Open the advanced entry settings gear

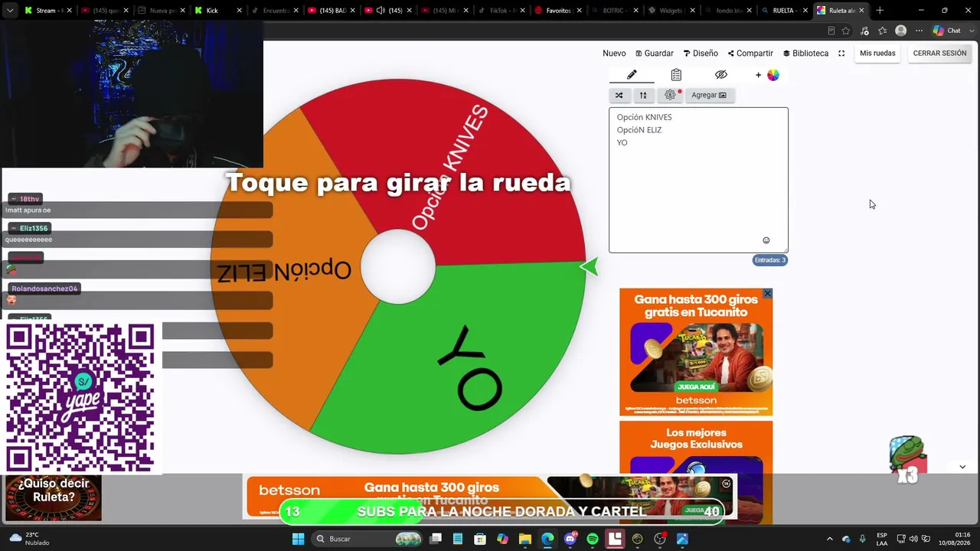click(670, 95)
